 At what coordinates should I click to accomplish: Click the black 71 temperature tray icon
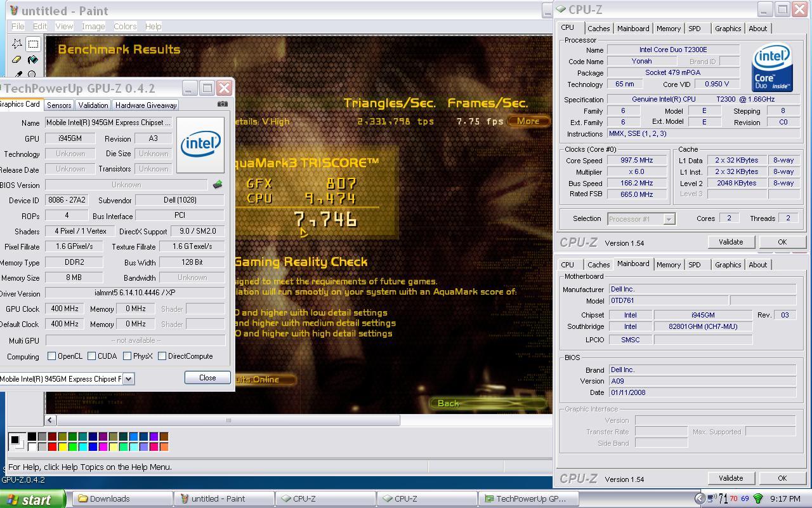(x=723, y=499)
